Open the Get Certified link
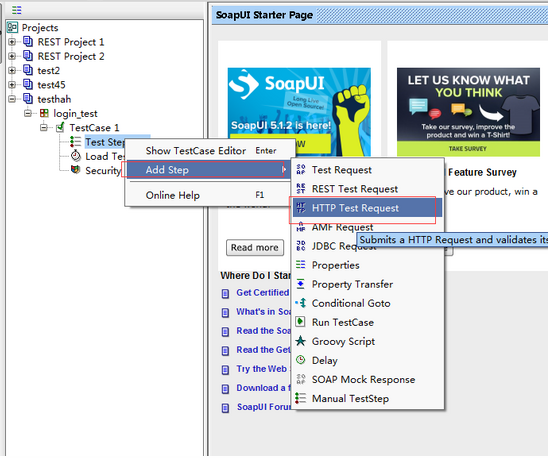Image resolution: width=548 pixels, height=458 pixels. 263,293
